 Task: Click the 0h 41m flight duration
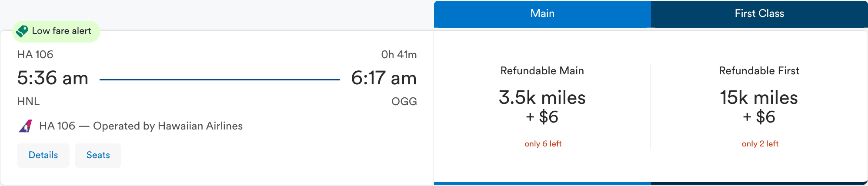point(399,54)
